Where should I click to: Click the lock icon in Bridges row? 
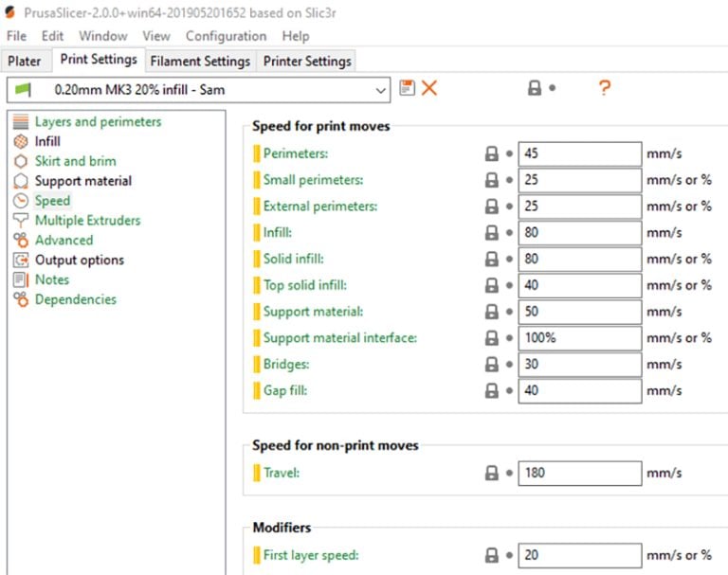492,365
